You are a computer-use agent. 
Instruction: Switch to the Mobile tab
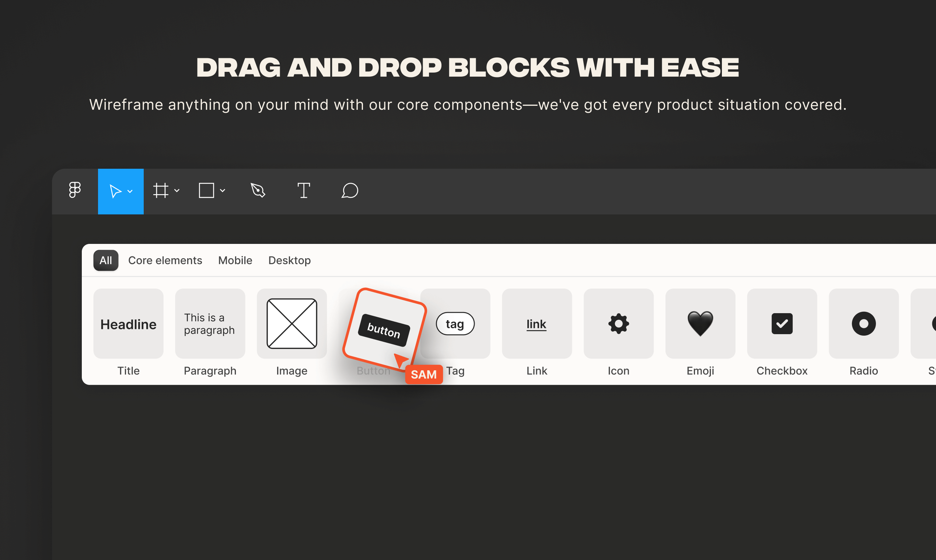(x=235, y=260)
